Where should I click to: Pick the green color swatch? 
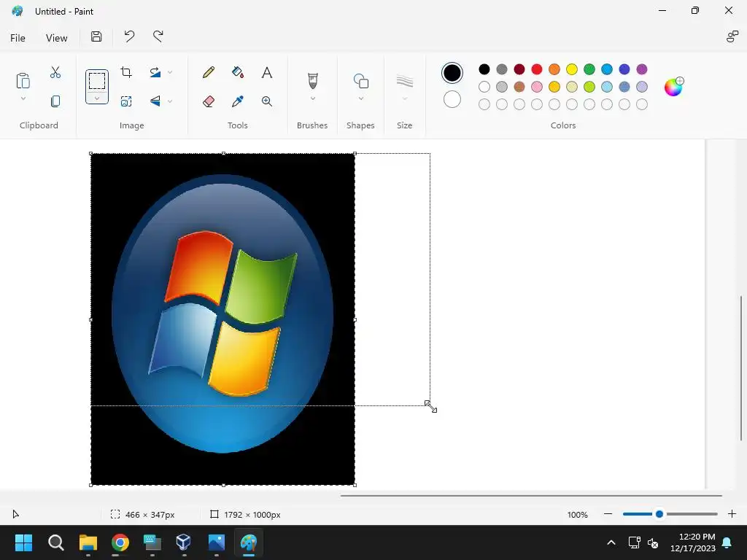pyautogui.click(x=589, y=69)
